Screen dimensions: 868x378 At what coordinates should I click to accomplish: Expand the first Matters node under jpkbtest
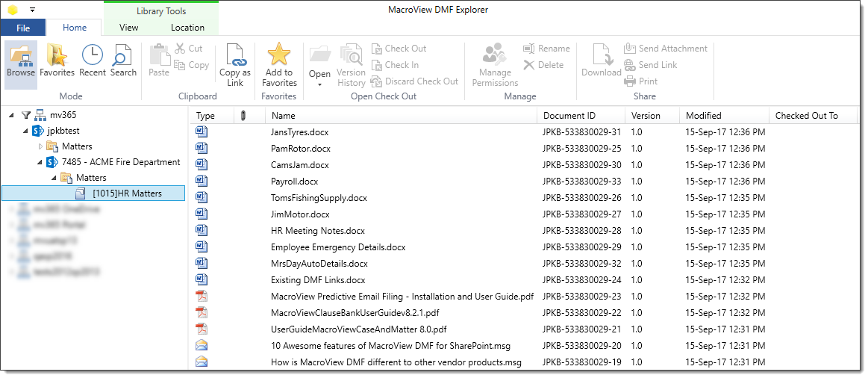pos(40,146)
